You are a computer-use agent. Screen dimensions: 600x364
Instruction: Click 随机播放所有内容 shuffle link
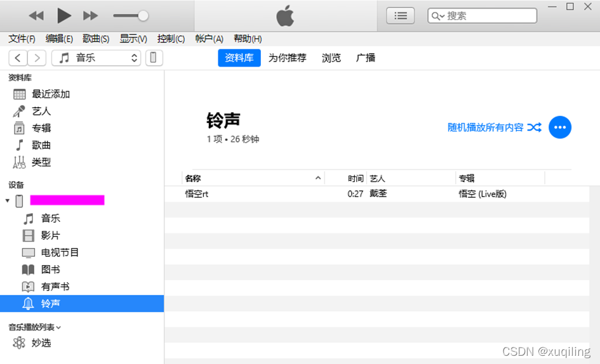pyautogui.click(x=485, y=127)
